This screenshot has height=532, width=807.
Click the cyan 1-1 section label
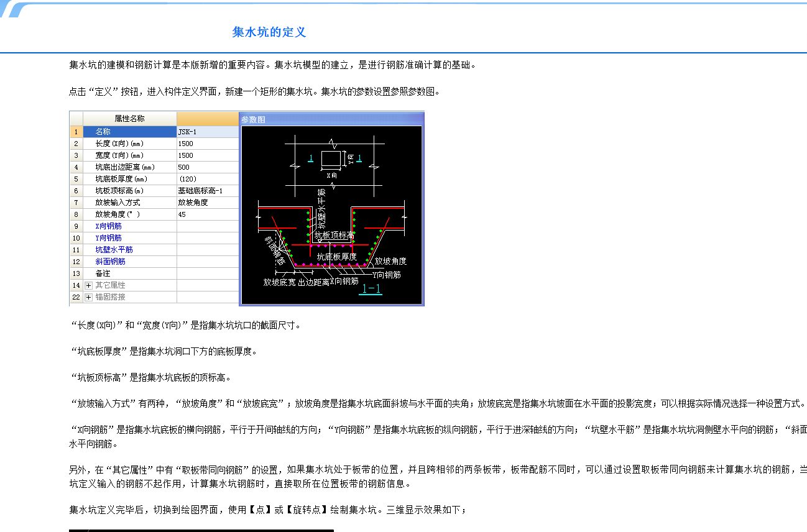(371, 289)
